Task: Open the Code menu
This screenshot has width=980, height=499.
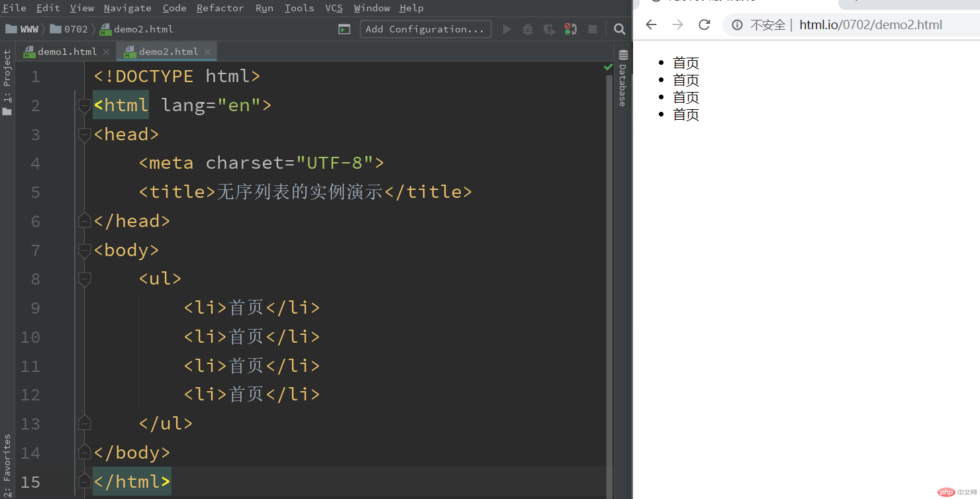Action: coord(174,8)
